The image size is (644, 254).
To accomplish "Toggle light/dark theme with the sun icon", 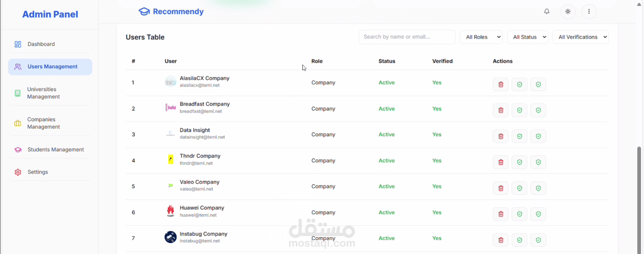I will 568,11.
